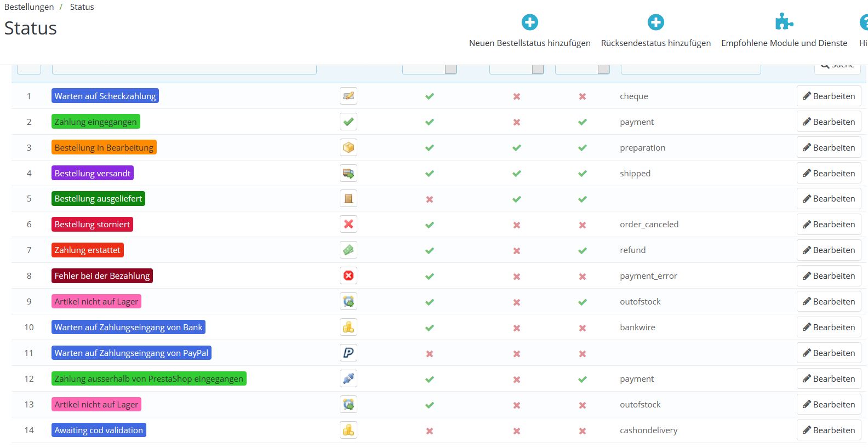Click Bearbeiten for row ID 9

pyautogui.click(x=829, y=301)
